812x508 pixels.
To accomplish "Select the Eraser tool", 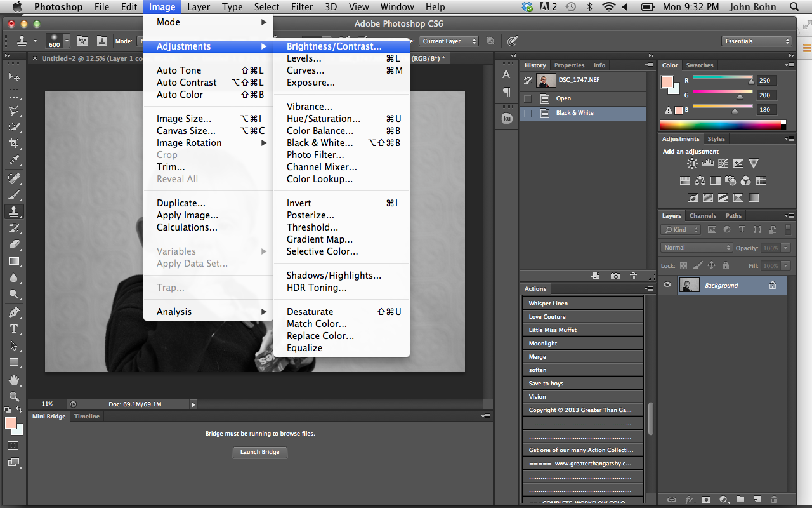I will [14, 244].
